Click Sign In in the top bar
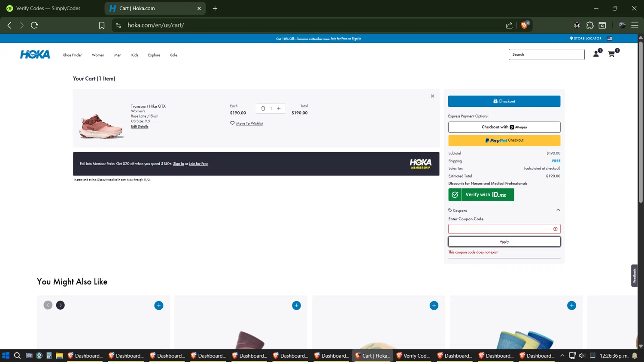This screenshot has height=362, width=644. 356,39
